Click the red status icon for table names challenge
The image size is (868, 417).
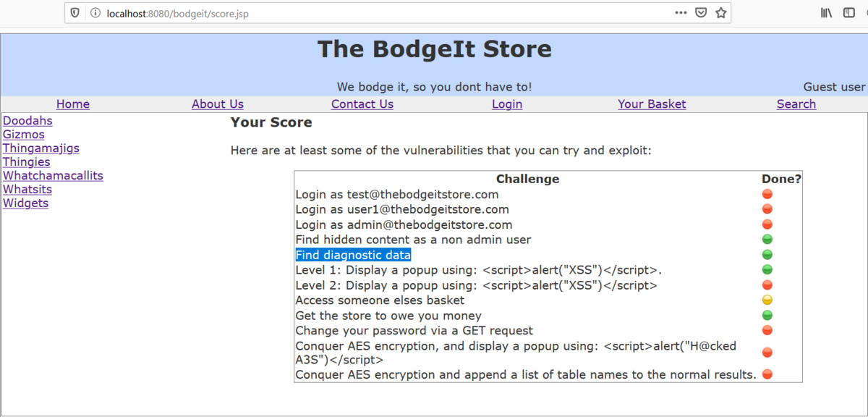767,374
